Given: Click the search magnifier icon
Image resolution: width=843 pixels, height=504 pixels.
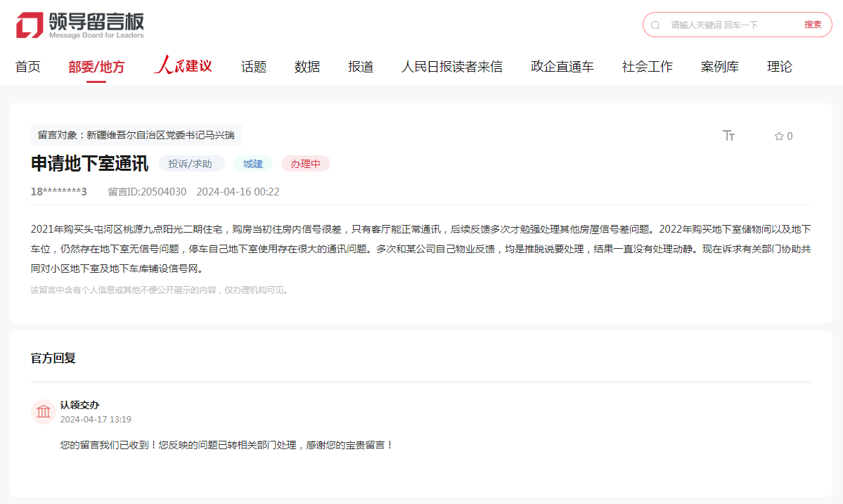Looking at the screenshot, I should pos(655,25).
